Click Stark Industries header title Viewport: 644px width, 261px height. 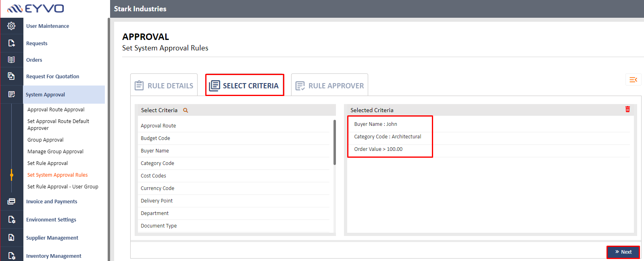(x=140, y=9)
